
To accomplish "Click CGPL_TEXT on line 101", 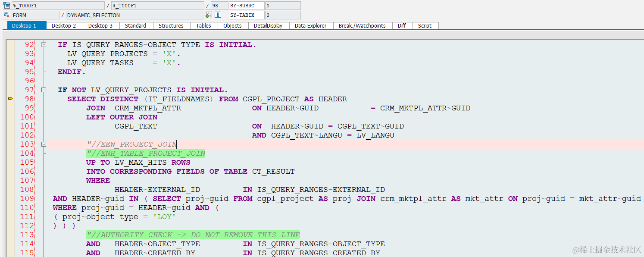I will click(136, 126).
